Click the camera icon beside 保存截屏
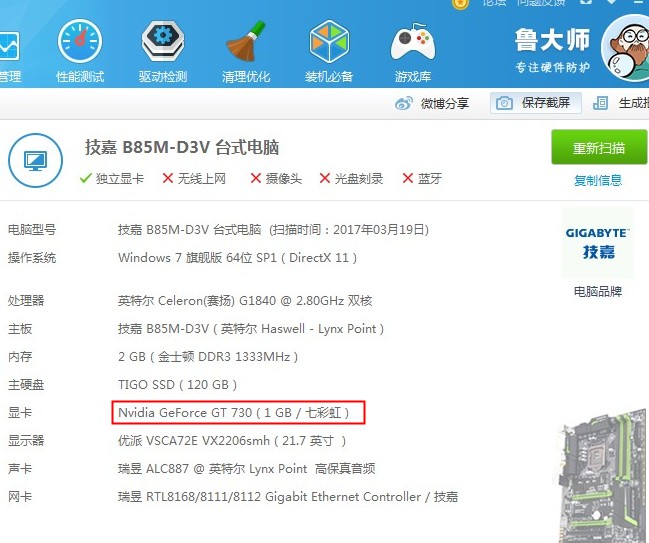 (504, 103)
